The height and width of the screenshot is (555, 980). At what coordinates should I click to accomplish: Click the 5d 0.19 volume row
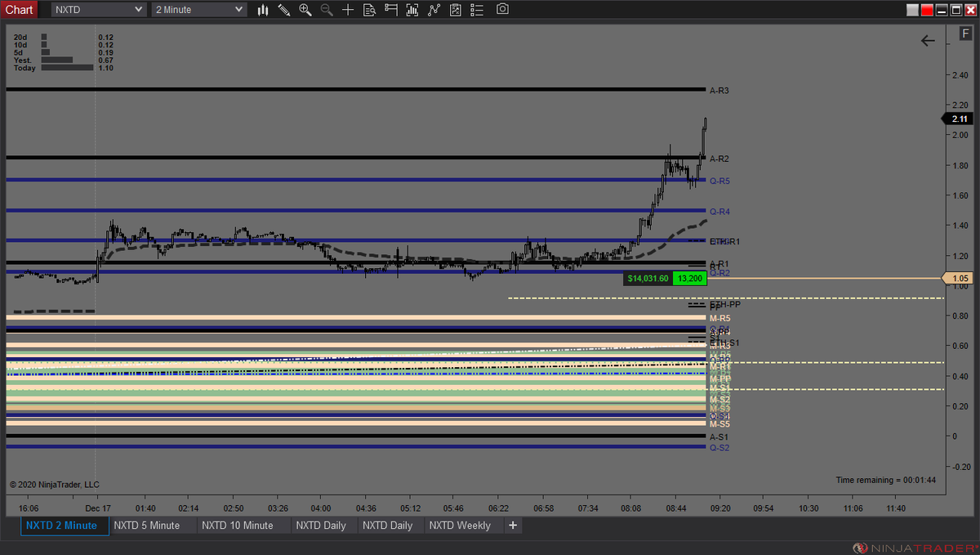pyautogui.click(x=64, y=52)
